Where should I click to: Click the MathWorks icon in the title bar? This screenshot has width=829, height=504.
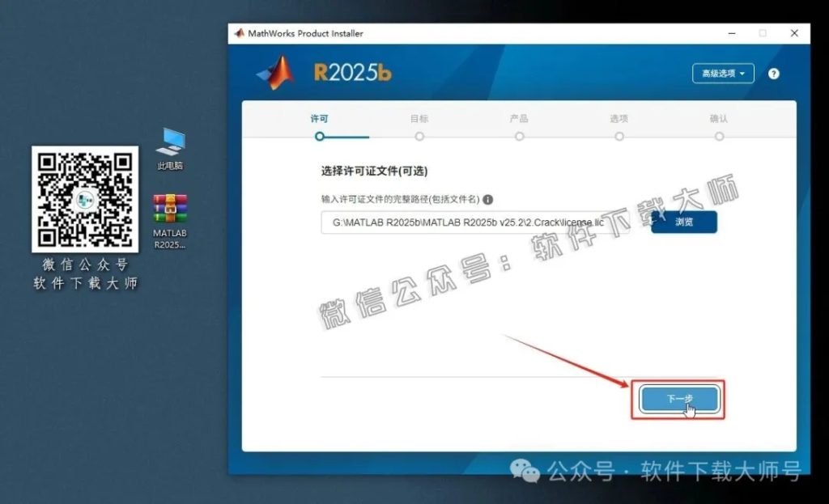240,34
